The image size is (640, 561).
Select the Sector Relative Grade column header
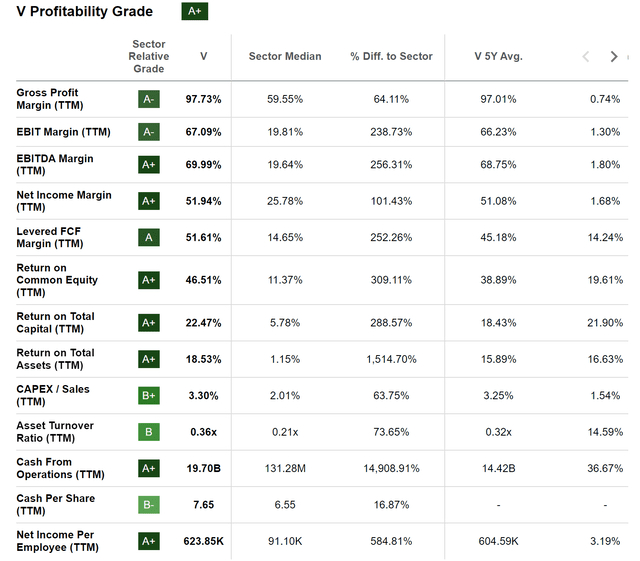tap(150, 56)
